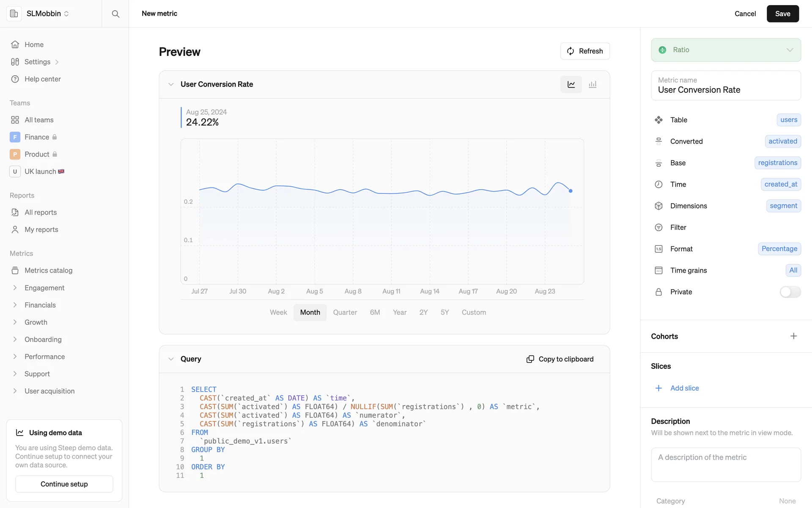Screen dimensions: 812x508
Task: Switch chart to bar view icon
Action: 593,84
